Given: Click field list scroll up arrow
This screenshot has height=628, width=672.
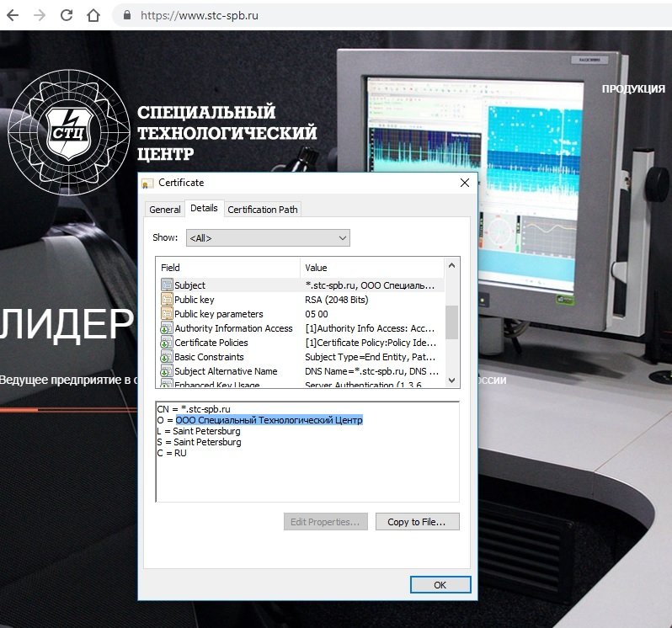Looking at the screenshot, I should 451,265.
